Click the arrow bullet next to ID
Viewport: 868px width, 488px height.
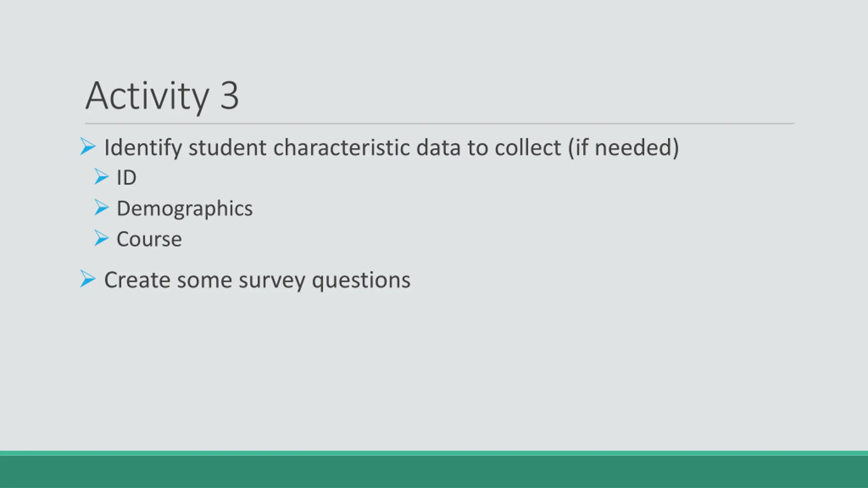point(101,177)
